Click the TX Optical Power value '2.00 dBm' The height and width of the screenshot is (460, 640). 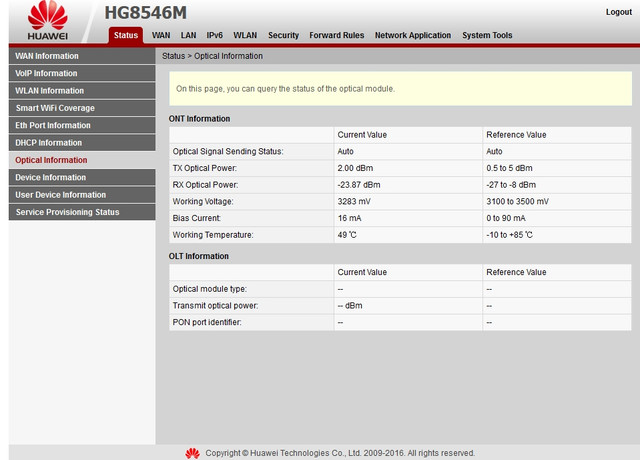tap(355, 168)
